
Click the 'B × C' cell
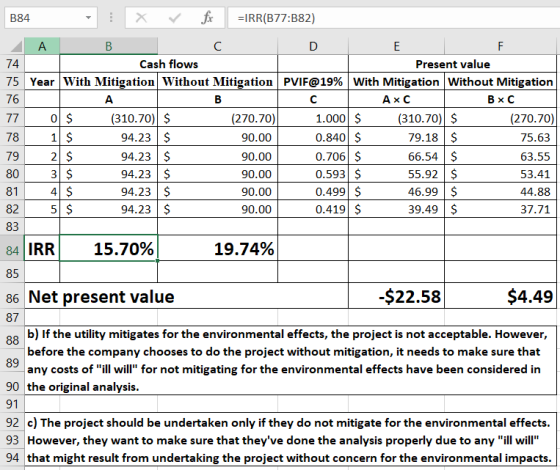point(500,99)
